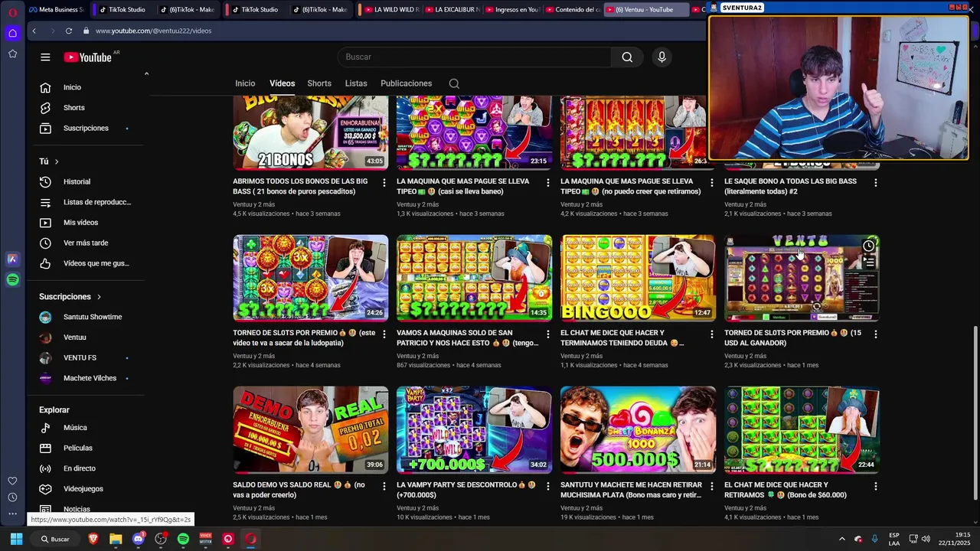Image resolution: width=980 pixels, height=551 pixels.
Task: Click the search magnifier button
Action: (627, 57)
